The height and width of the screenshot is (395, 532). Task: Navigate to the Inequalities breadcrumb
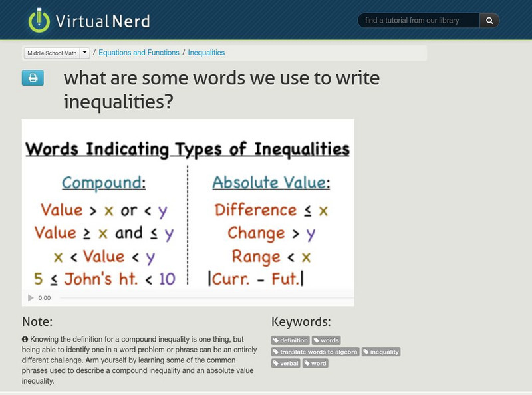click(x=205, y=52)
